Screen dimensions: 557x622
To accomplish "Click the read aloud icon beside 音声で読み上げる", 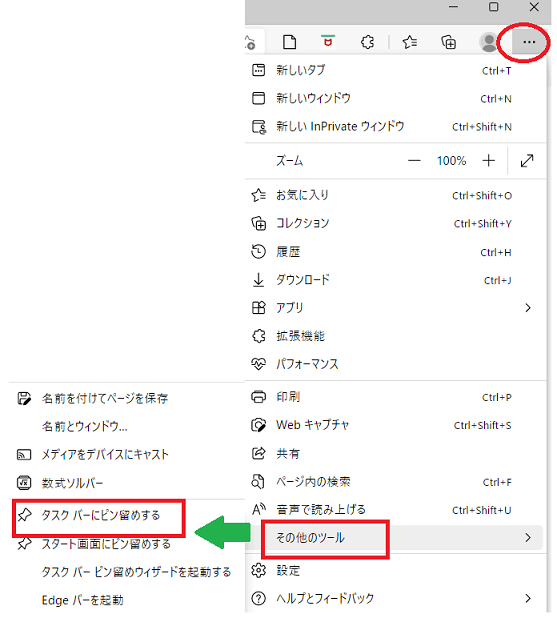I will coord(259,509).
